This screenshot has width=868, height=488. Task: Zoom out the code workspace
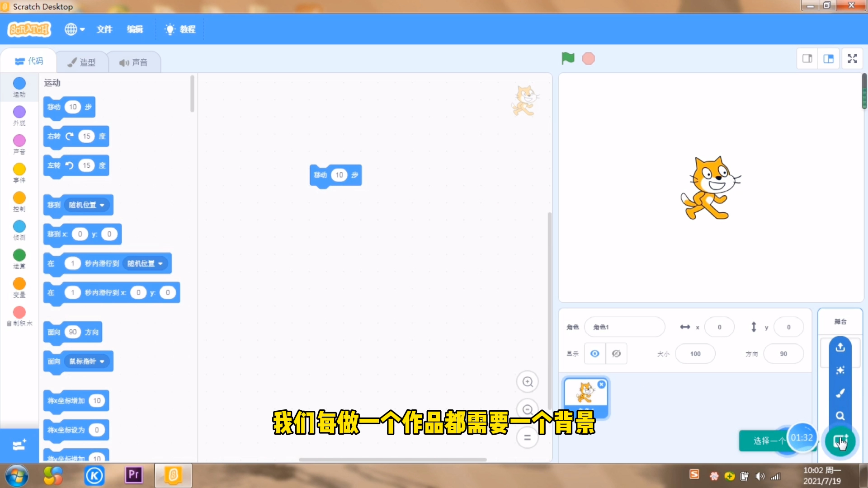[x=527, y=409]
